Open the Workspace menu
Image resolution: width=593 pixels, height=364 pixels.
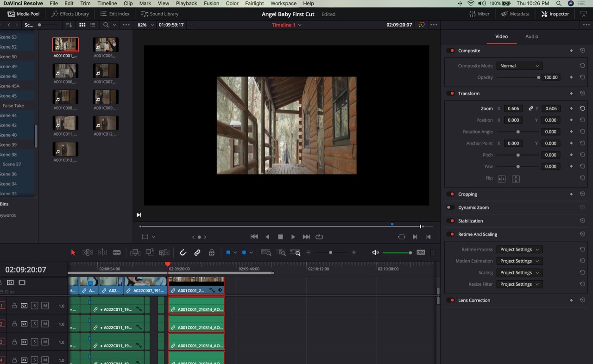(284, 3)
